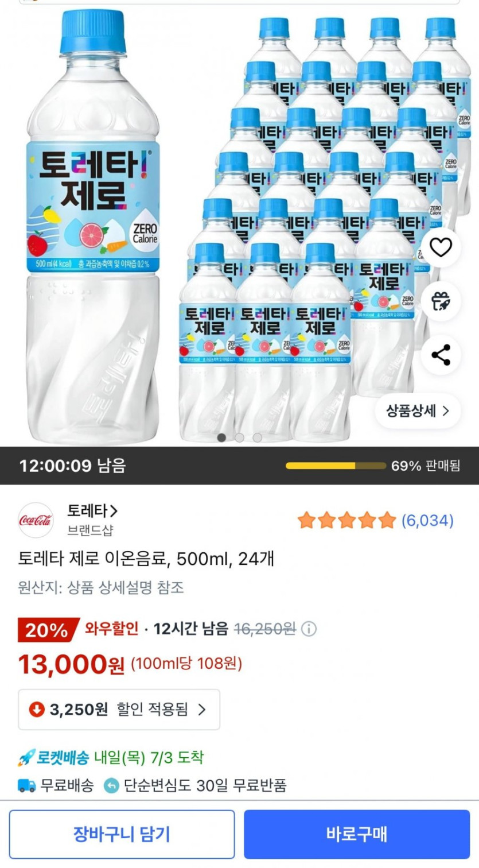Open 상품상세 product details
This screenshot has width=479, height=868.
[418, 410]
